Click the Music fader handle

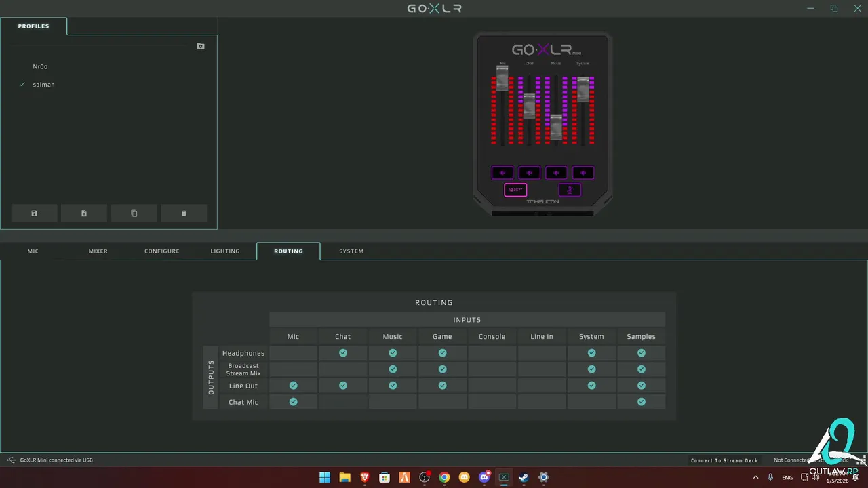click(556, 127)
